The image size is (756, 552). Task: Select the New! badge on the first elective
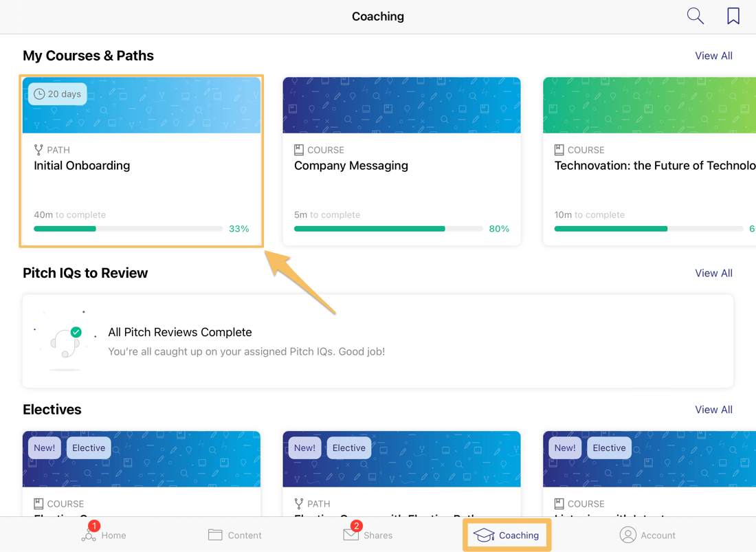[x=43, y=448]
